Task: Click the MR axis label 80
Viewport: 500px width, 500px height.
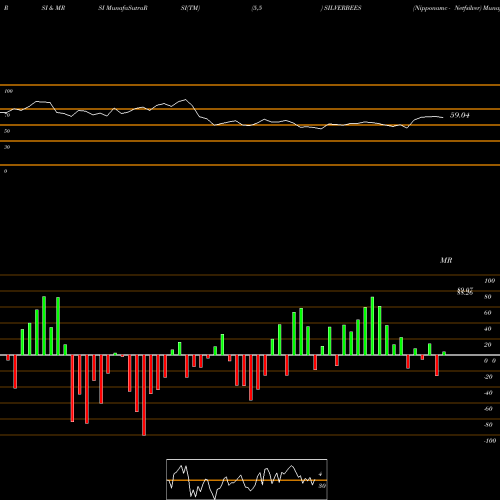Action: [x=488, y=297]
